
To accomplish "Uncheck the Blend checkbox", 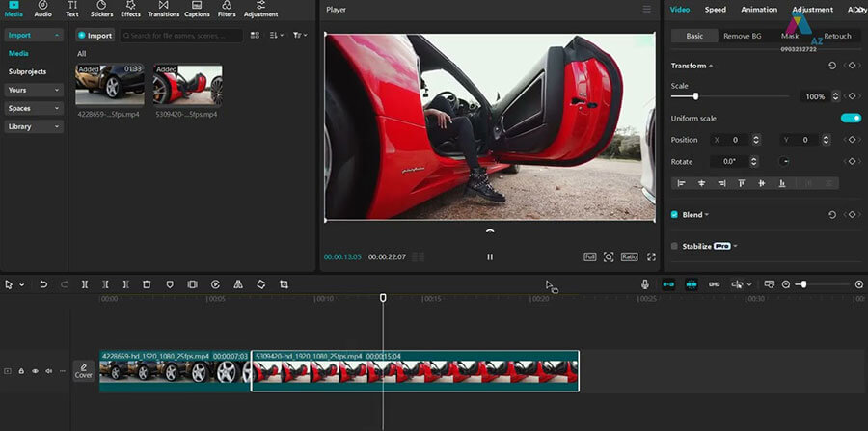I will click(674, 215).
